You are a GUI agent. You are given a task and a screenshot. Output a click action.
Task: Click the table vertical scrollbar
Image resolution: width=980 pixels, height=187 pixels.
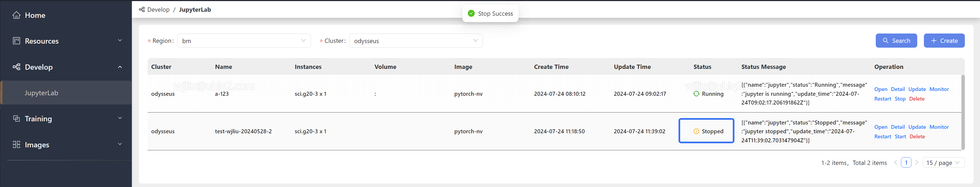tap(963, 112)
